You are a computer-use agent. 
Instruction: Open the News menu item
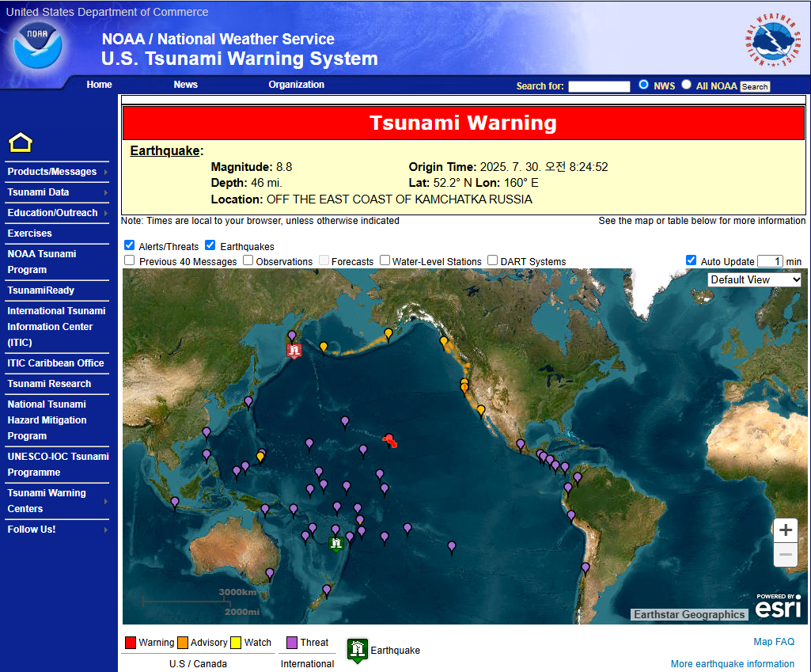click(x=185, y=84)
